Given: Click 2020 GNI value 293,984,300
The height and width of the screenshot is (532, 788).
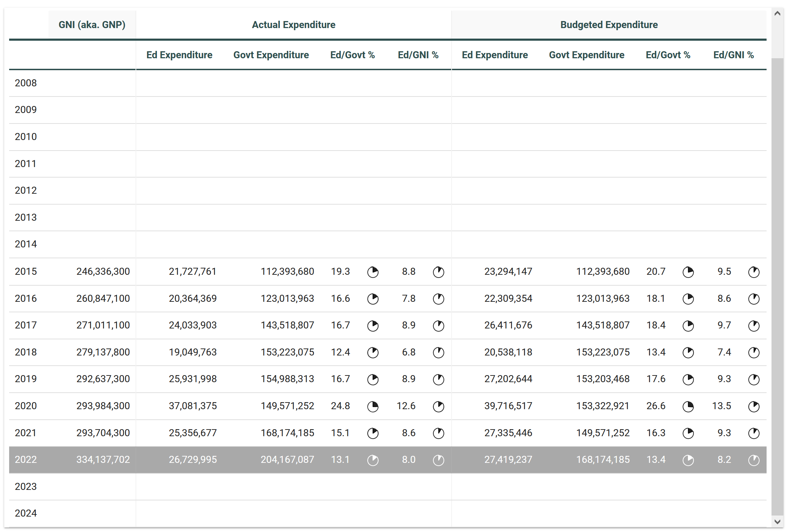Looking at the screenshot, I should point(103,406).
